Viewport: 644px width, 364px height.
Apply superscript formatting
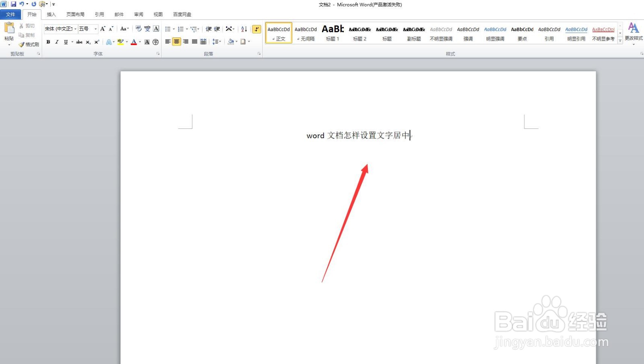(x=97, y=42)
